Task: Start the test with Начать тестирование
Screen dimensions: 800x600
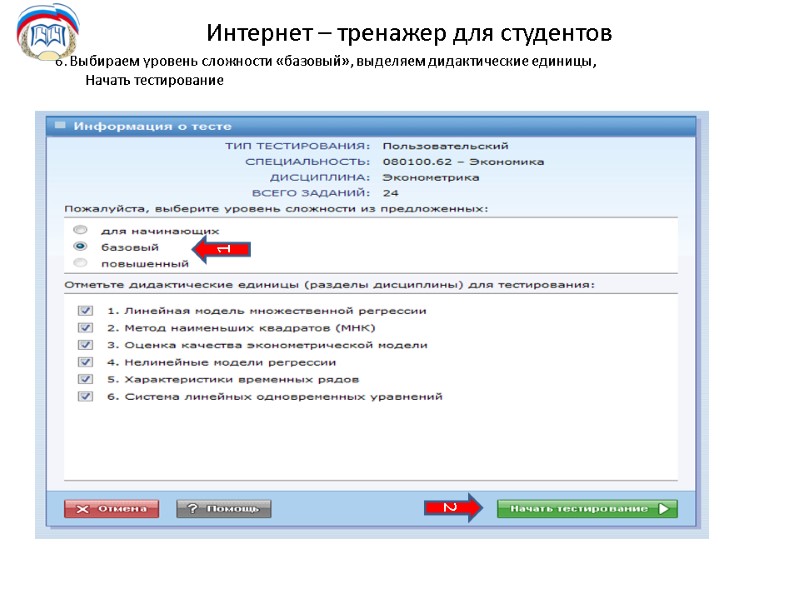Action: pyautogui.click(x=585, y=507)
